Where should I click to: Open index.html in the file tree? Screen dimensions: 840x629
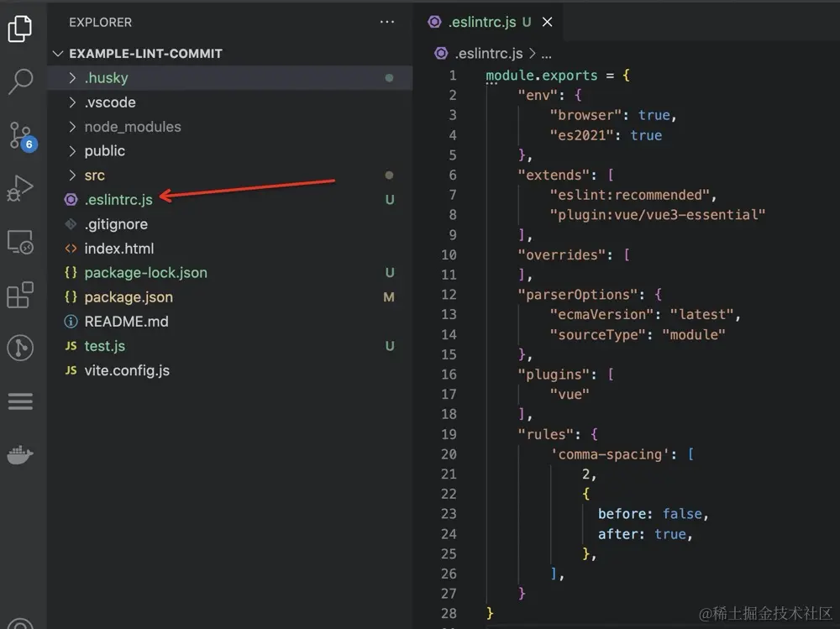click(x=119, y=249)
